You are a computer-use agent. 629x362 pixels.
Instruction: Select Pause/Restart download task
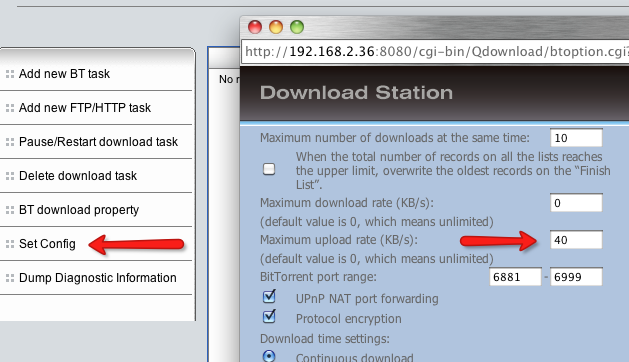click(98, 142)
